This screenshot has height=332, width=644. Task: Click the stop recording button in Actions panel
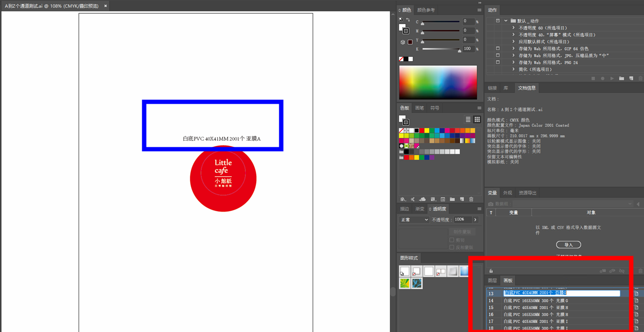593,79
